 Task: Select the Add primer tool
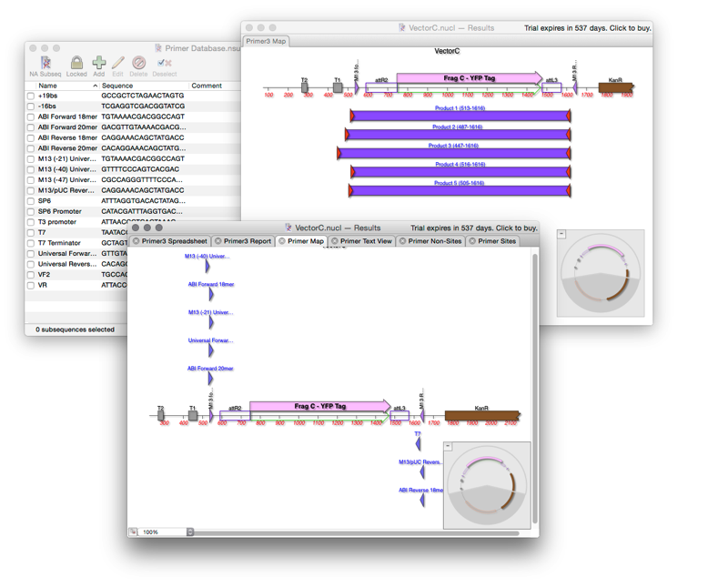98,64
